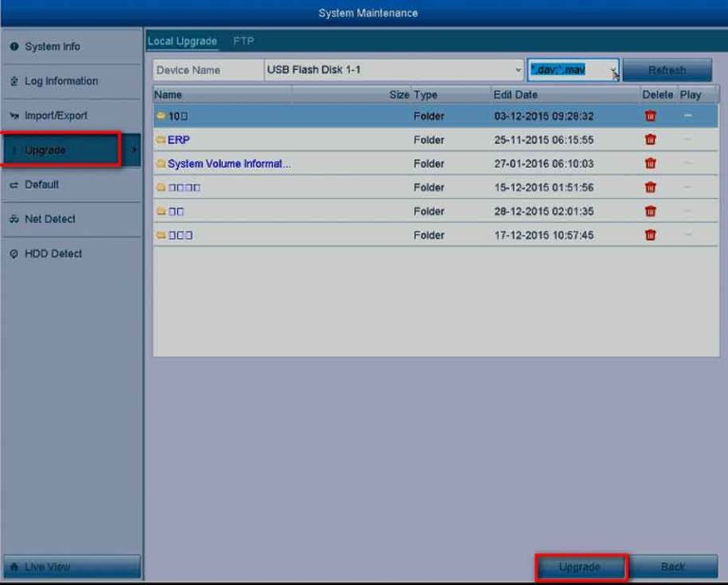728x585 pixels.
Task: Open System Volume Information folder
Action: click(228, 163)
